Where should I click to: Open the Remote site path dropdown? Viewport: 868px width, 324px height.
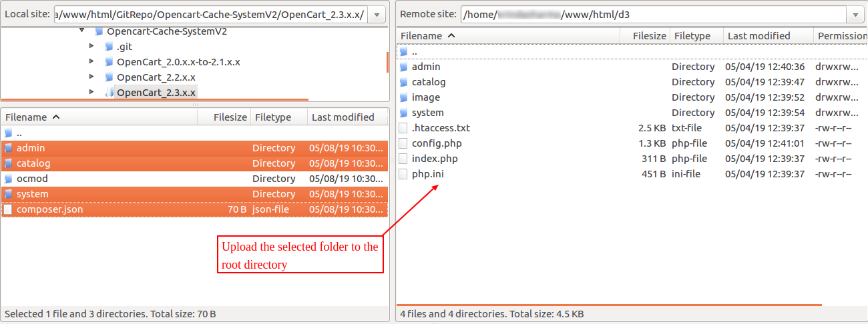point(855,14)
